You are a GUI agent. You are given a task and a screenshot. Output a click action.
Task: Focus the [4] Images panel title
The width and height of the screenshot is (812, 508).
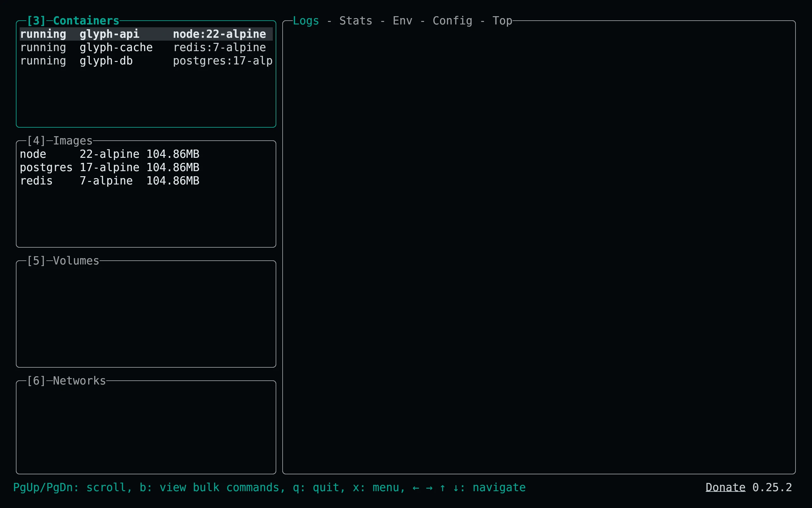tap(59, 141)
